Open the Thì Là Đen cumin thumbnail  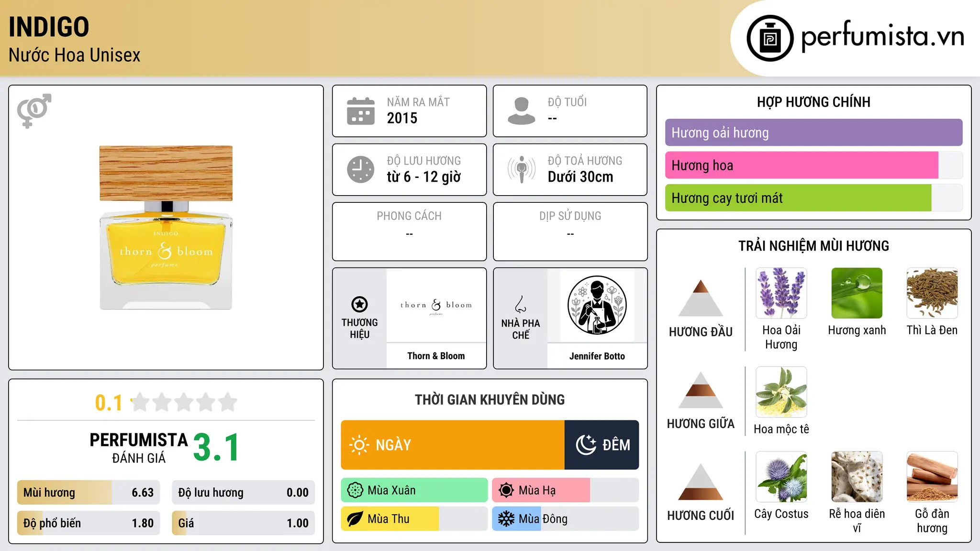click(x=932, y=293)
